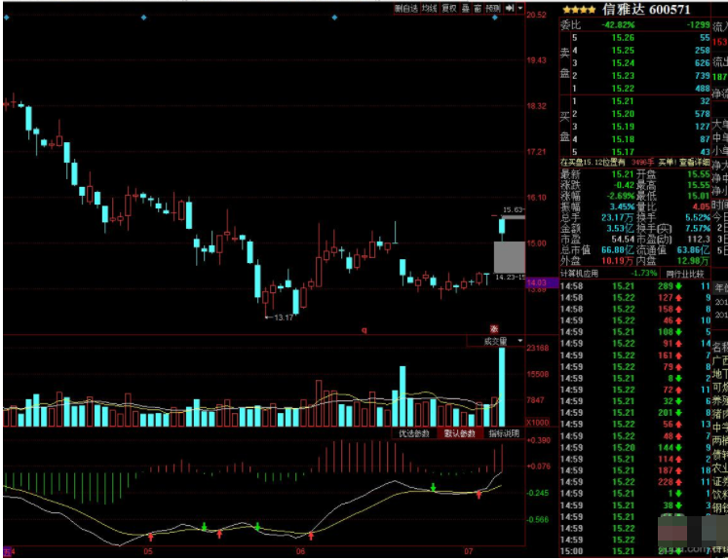Select buy level 5 price 15.17
Screen dimensions: 728x560
click(x=623, y=152)
